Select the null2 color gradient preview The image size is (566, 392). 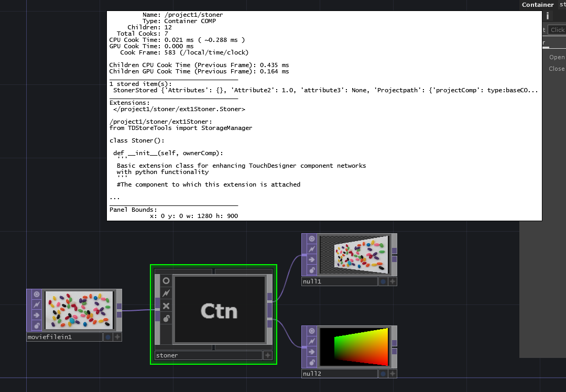[354, 347]
